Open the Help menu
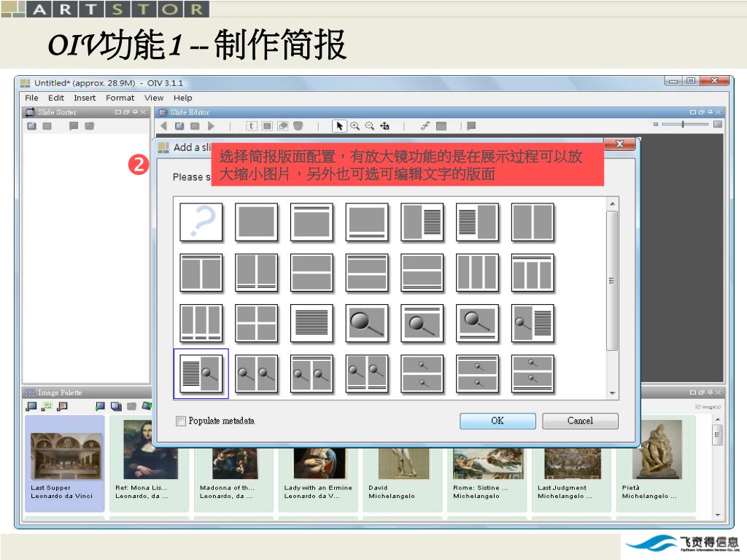The width and height of the screenshot is (747, 560). 183,98
